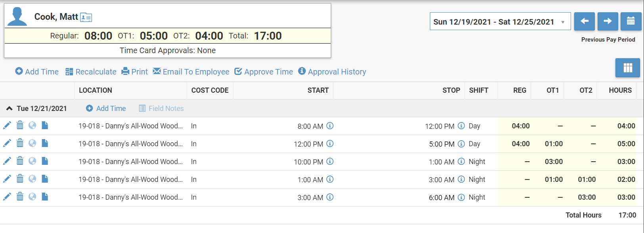Go to the previous pay period arrow

pyautogui.click(x=585, y=21)
